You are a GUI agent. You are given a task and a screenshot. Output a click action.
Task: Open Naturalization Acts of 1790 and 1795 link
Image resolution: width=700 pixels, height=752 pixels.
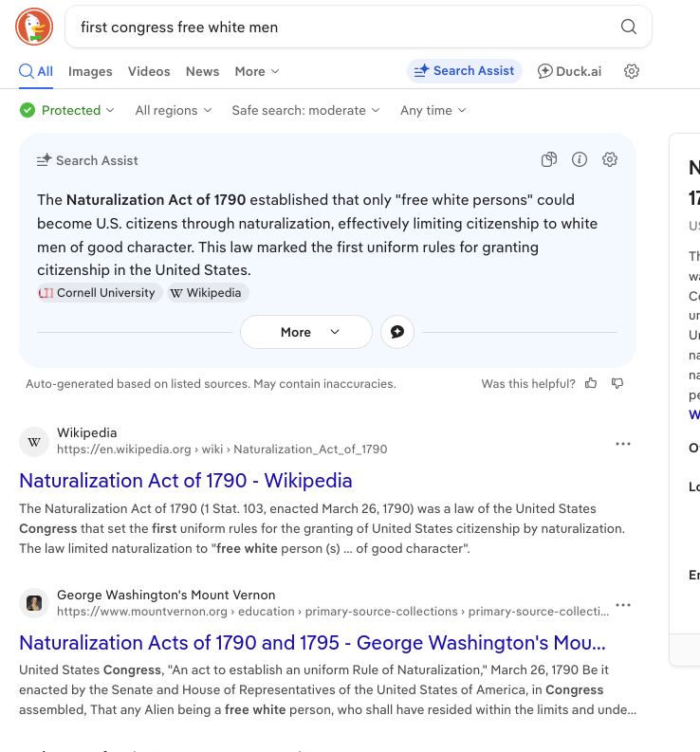click(312, 643)
